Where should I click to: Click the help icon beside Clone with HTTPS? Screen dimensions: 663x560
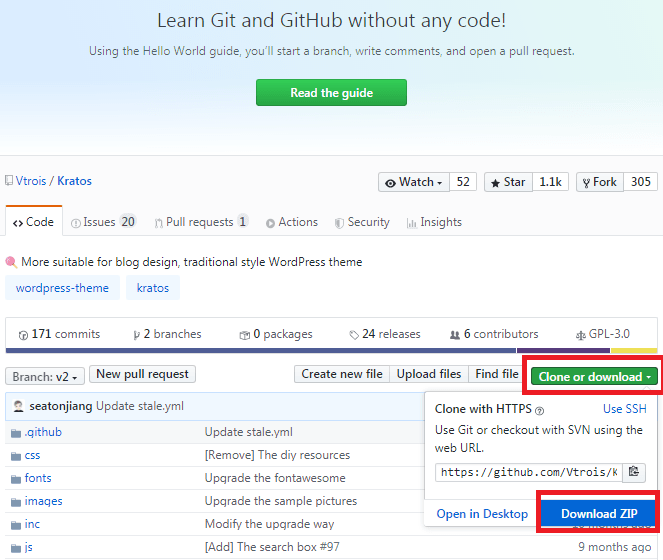point(539,410)
